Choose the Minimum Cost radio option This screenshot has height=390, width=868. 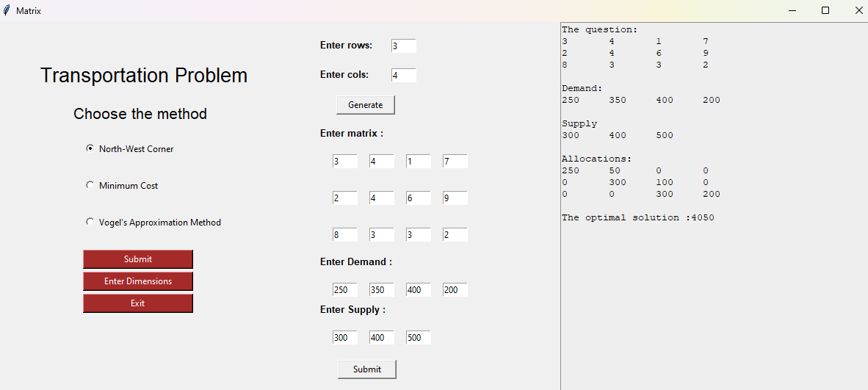(x=90, y=185)
